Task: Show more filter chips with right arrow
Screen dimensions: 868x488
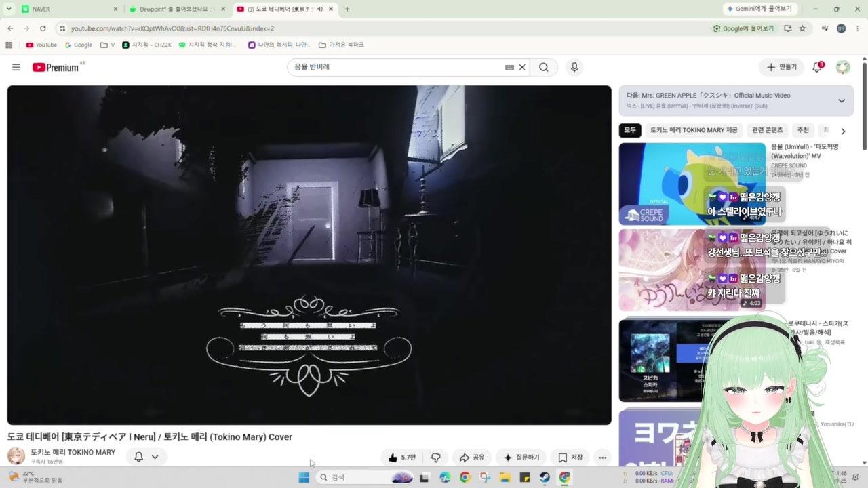Action: click(843, 131)
